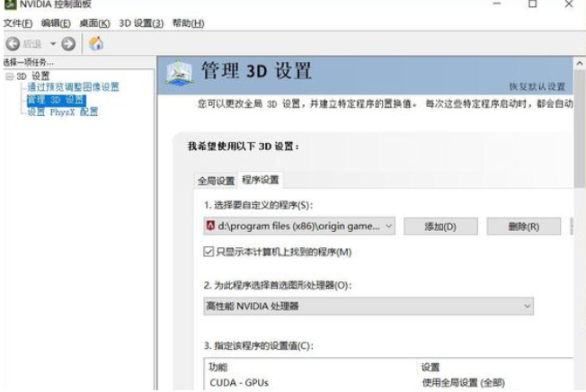Open the 3D 设置(3) menu
The width and height of the screenshot is (586, 392).
(141, 23)
